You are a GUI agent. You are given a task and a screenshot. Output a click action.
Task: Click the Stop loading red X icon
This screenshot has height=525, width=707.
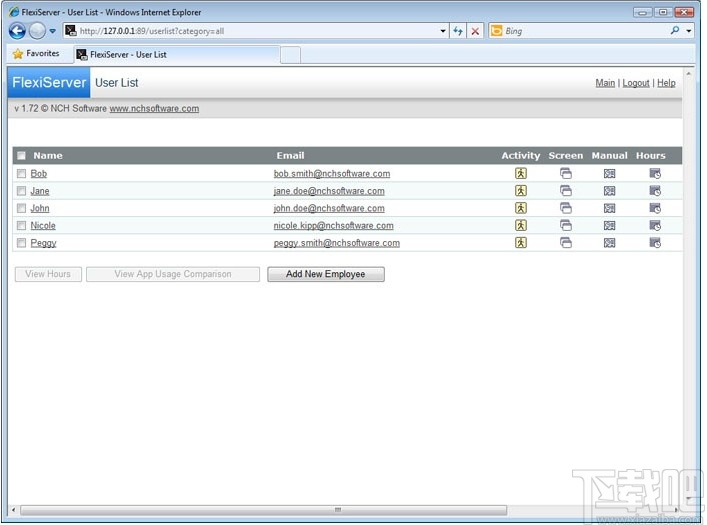point(475,31)
